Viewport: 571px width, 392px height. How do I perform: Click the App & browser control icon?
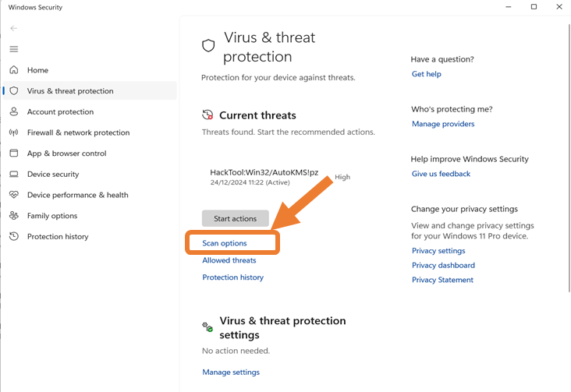pyautogui.click(x=13, y=154)
